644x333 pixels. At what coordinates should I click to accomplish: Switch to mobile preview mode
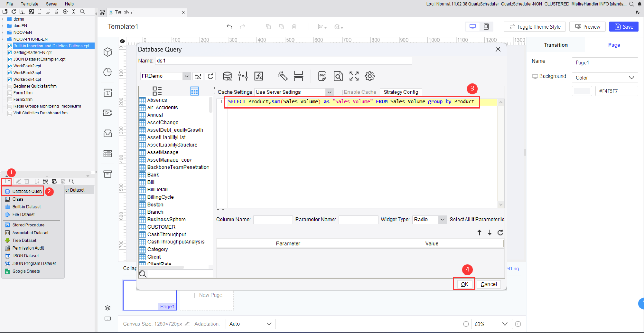486,26
